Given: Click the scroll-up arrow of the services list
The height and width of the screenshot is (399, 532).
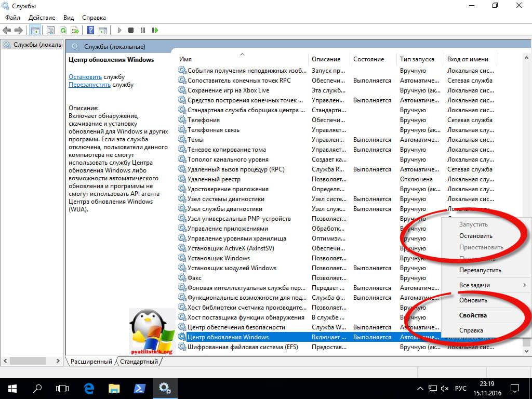Looking at the screenshot, I should click(x=526, y=58).
